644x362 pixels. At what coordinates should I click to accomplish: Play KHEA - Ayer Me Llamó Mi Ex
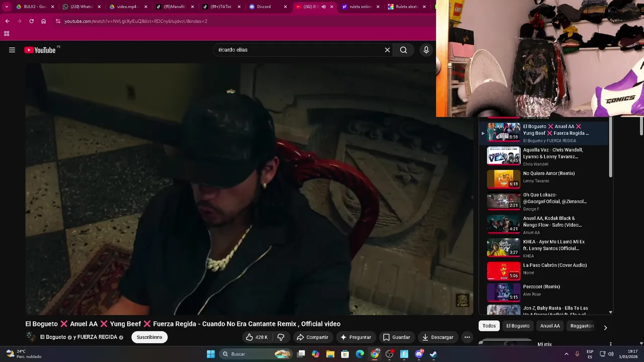(x=543, y=248)
